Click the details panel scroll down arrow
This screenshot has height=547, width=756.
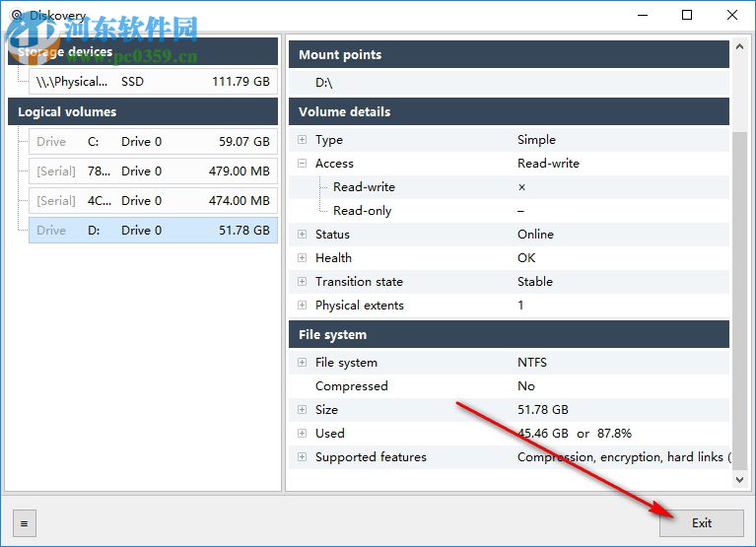(739, 480)
